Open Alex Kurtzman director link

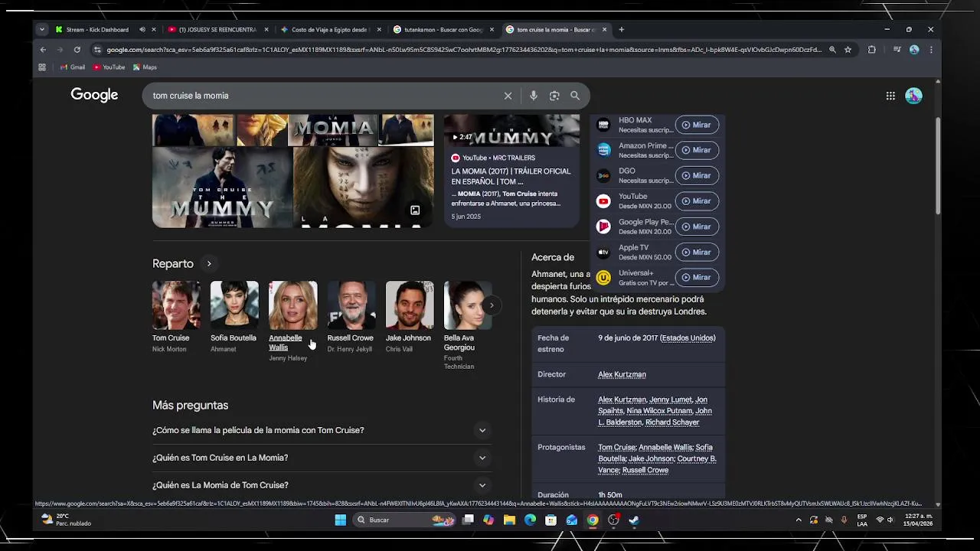click(x=622, y=374)
